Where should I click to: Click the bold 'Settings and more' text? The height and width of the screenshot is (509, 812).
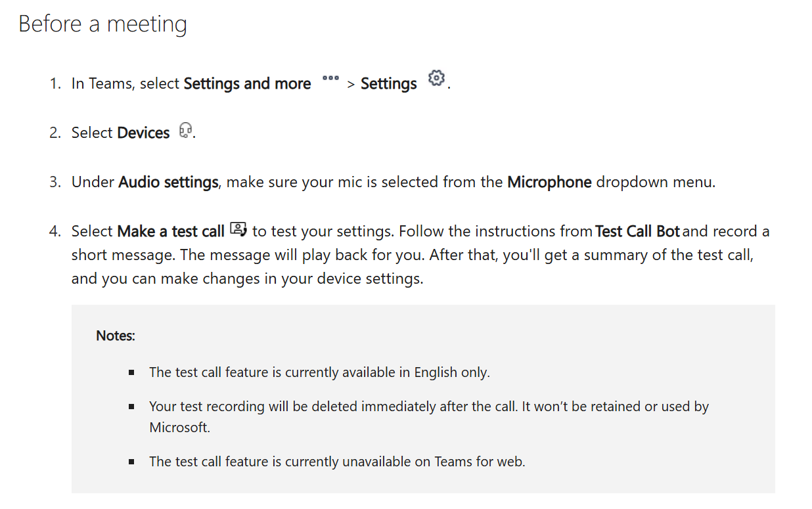click(x=247, y=84)
